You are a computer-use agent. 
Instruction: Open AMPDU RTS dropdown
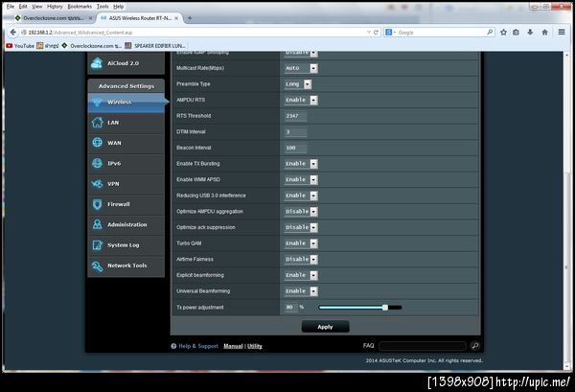click(301, 100)
